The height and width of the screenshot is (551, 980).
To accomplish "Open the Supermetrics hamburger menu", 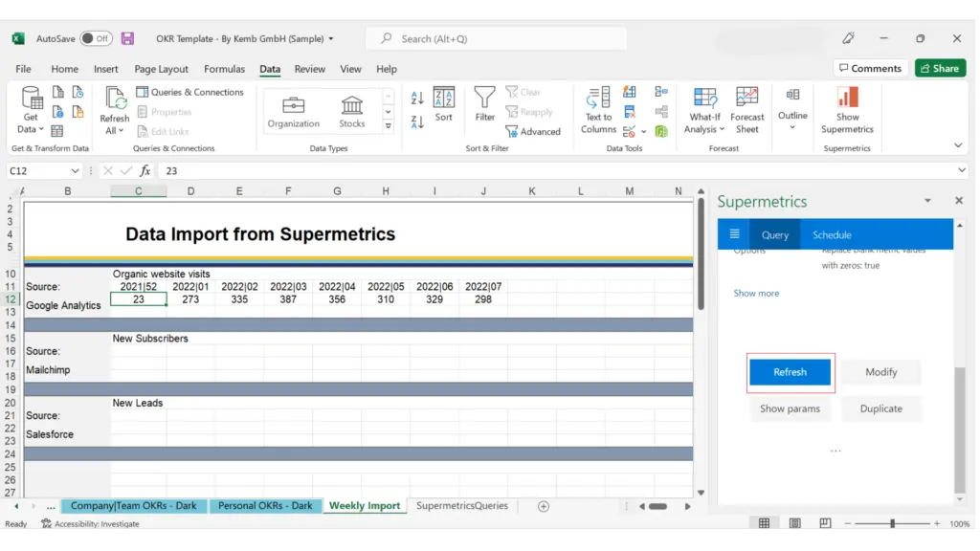I will (734, 234).
